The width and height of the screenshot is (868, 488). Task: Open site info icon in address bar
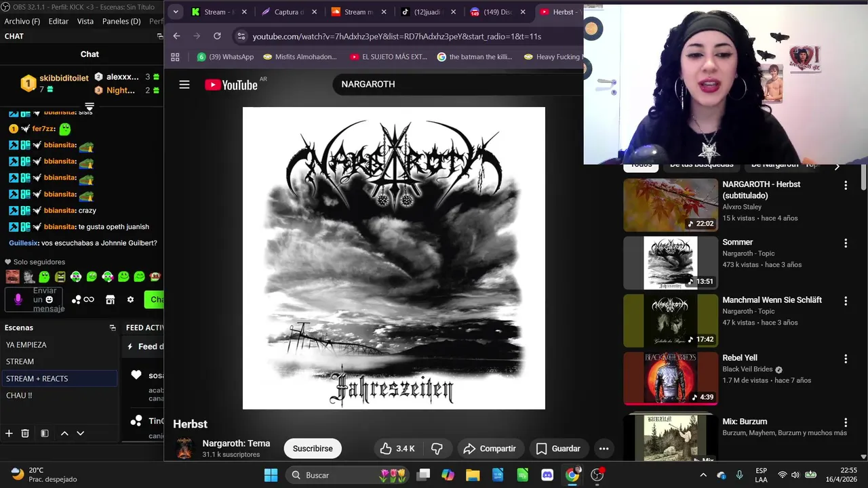[x=241, y=36]
